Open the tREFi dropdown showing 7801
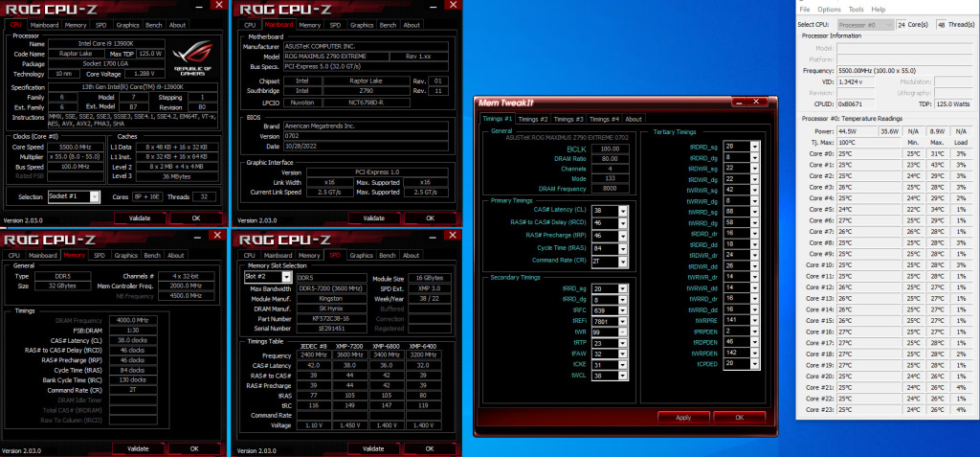 coord(622,322)
